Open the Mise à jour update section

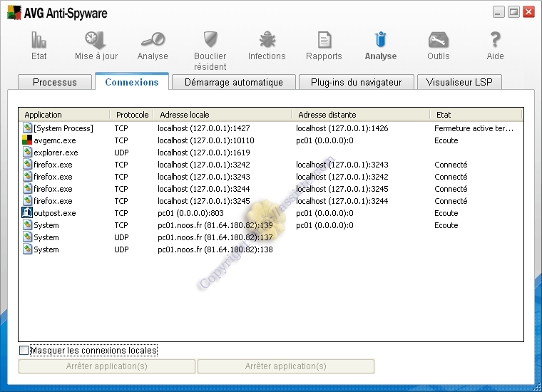(x=96, y=46)
